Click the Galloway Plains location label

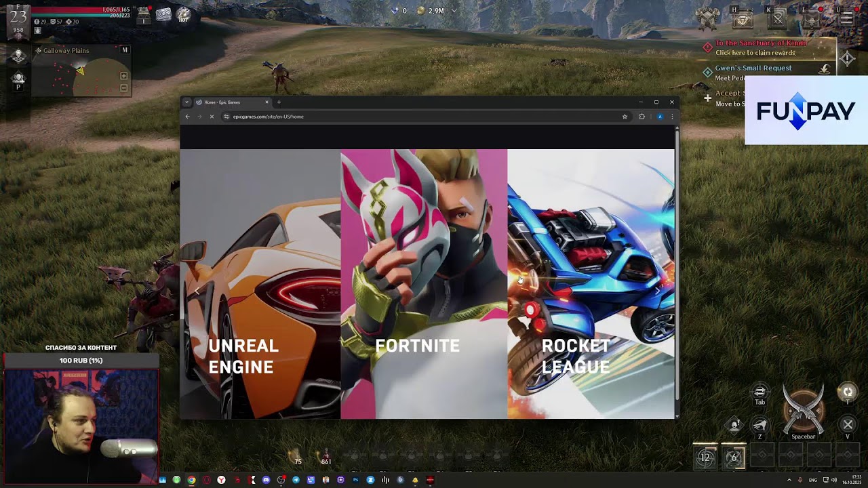tap(66, 51)
